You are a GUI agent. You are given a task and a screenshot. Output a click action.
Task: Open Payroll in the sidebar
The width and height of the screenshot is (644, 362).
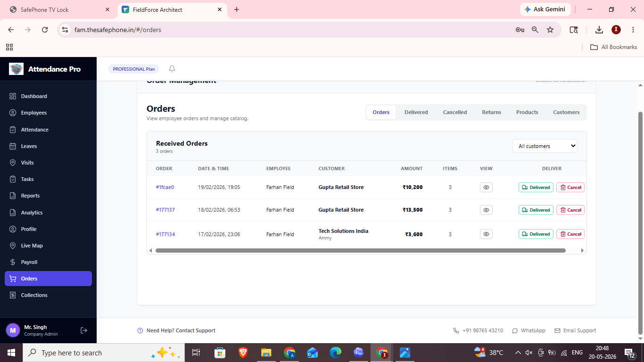(x=48, y=262)
